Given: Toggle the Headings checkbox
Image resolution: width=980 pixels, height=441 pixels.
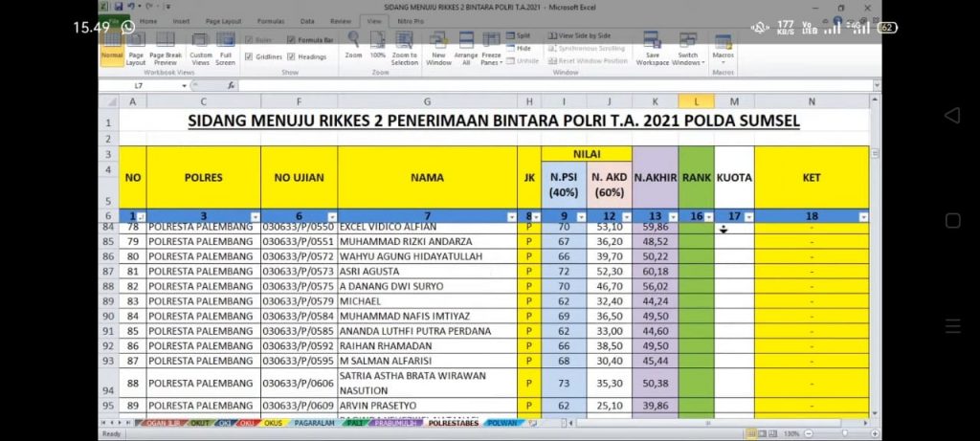Looking at the screenshot, I should (291, 56).
